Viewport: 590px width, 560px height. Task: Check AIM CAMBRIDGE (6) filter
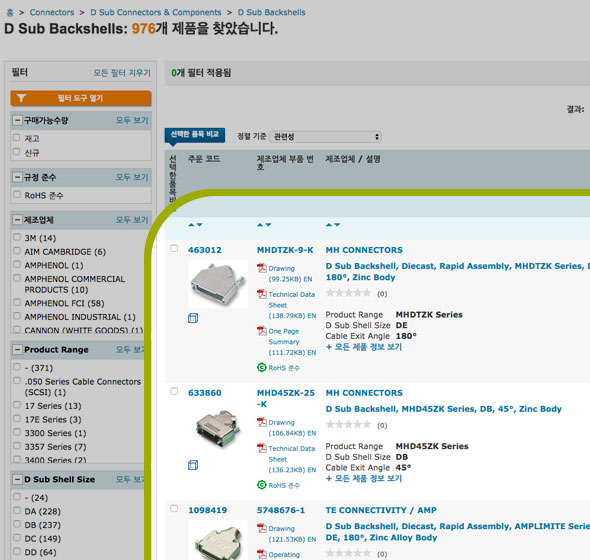click(17, 251)
